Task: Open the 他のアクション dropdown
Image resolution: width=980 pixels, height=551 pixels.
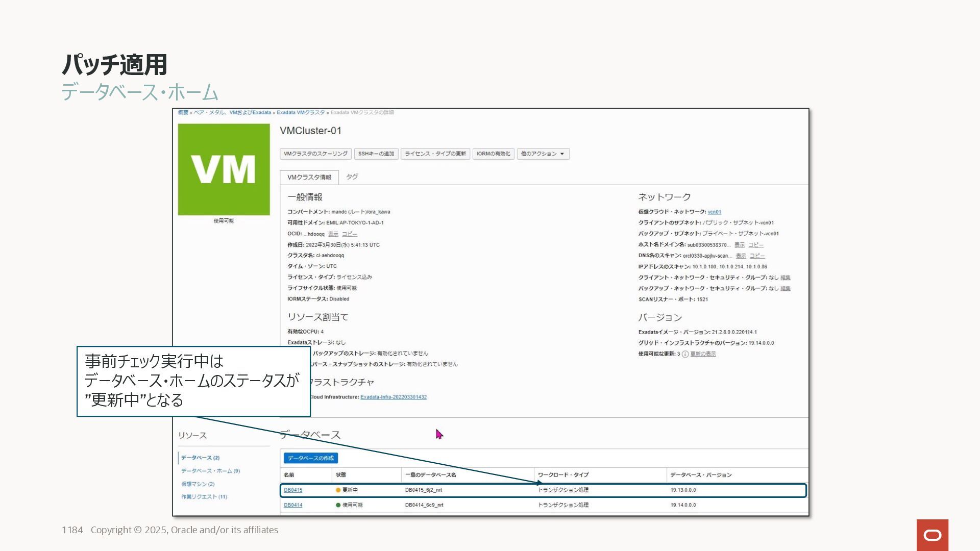Action: click(543, 154)
